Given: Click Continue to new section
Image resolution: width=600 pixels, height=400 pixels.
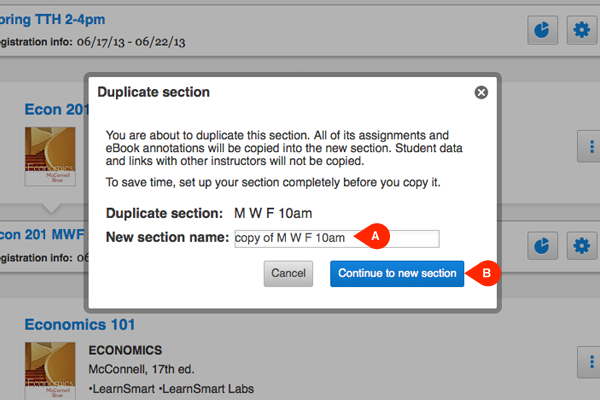Looking at the screenshot, I should pos(397,273).
